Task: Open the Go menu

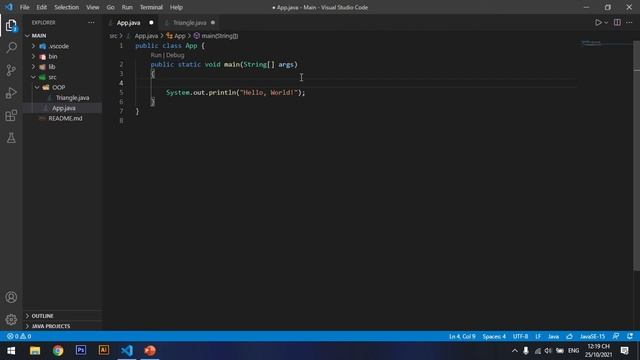Action: point(111,7)
